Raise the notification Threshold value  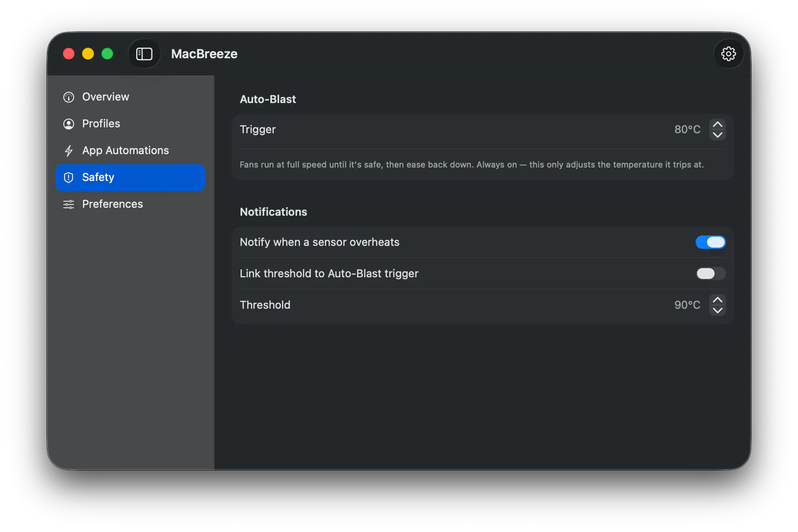click(718, 300)
